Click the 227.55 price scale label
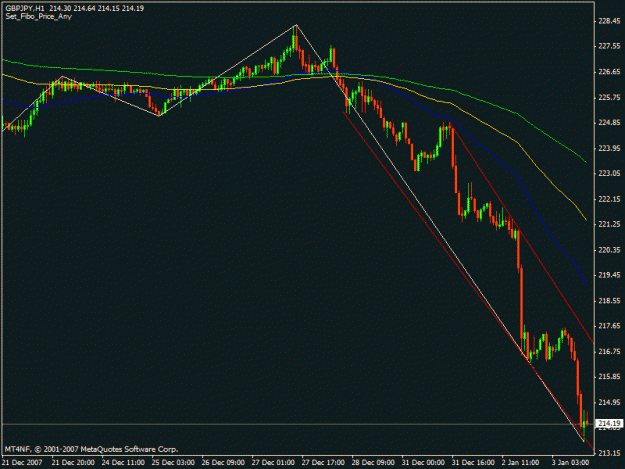 click(609, 46)
